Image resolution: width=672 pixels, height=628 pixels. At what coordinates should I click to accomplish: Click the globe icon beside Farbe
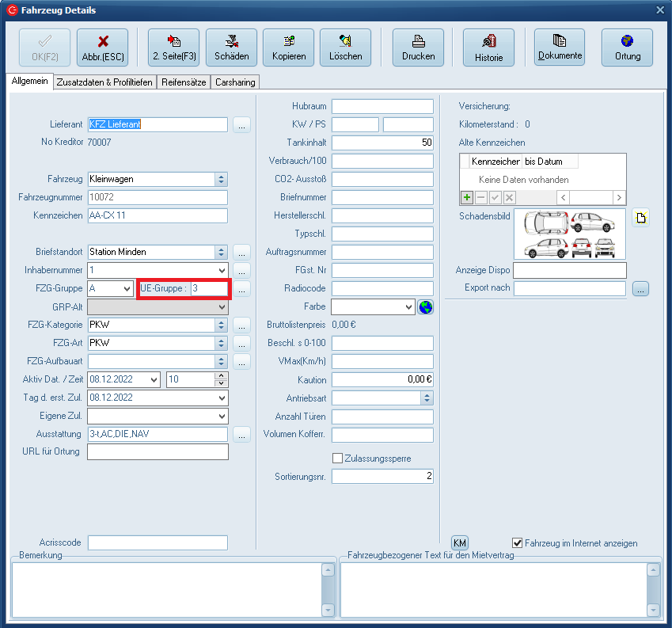tap(426, 306)
